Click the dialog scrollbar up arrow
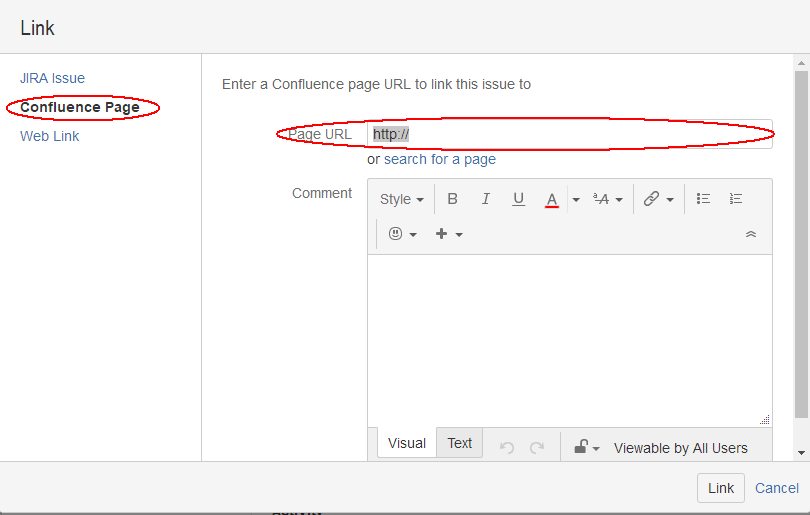The image size is (810, 515). [801, 63]
